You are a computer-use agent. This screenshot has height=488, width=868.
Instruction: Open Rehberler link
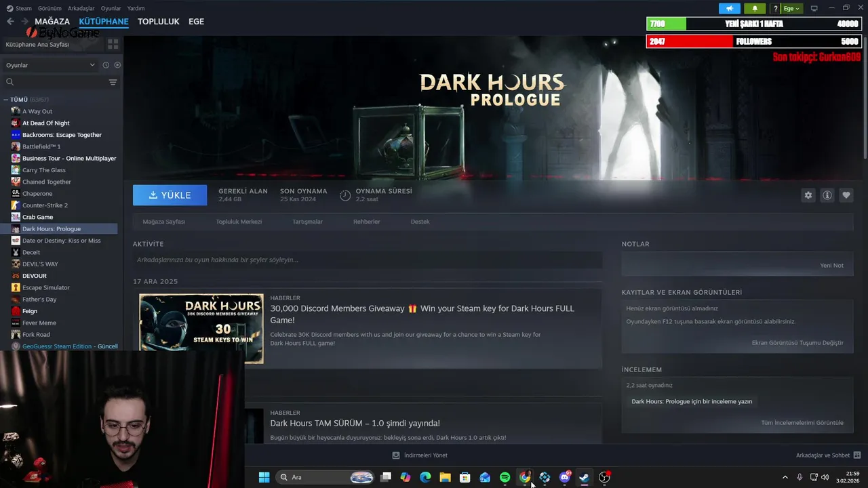[367, 222]
